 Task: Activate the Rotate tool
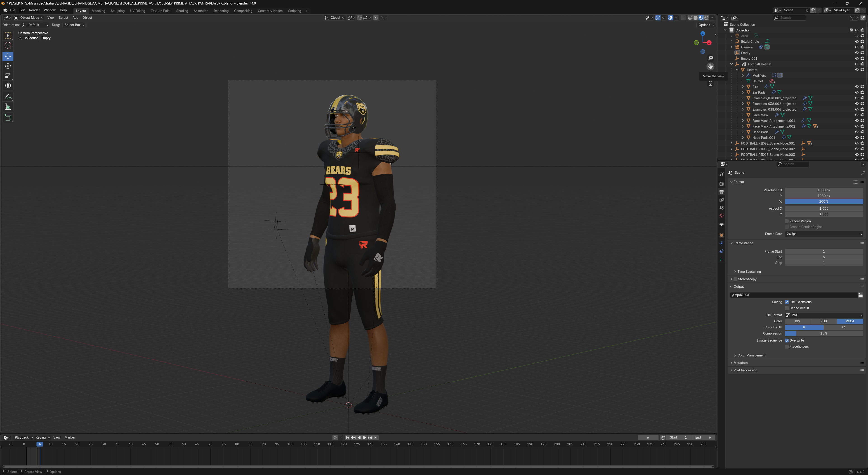(x=8, y=66)
